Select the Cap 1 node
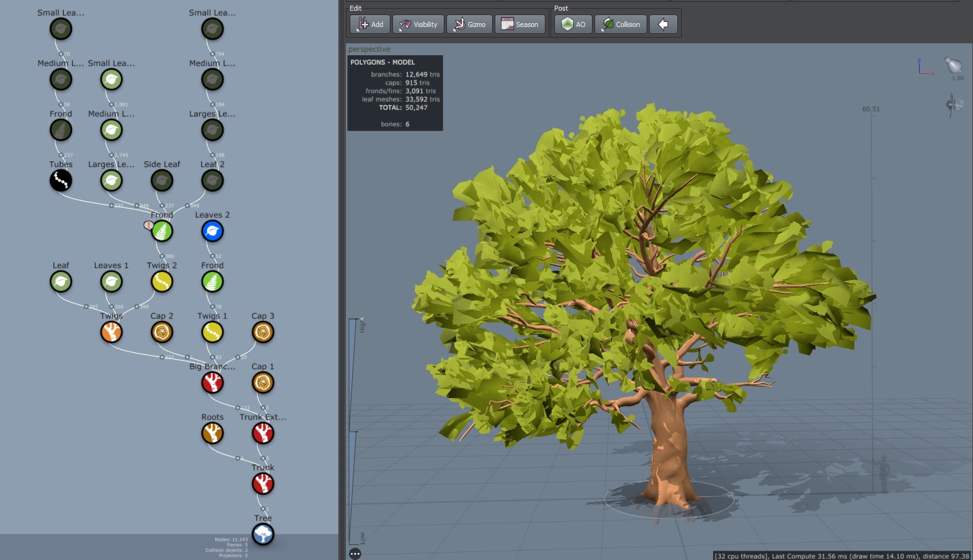 point(263,382)
